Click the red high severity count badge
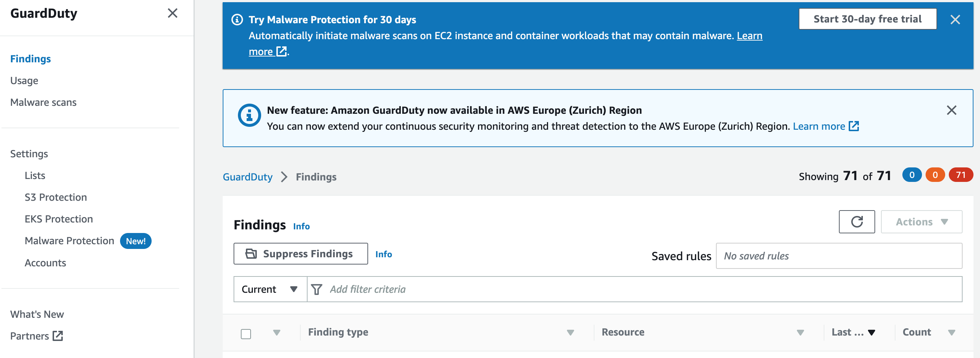 click(960, 175)
